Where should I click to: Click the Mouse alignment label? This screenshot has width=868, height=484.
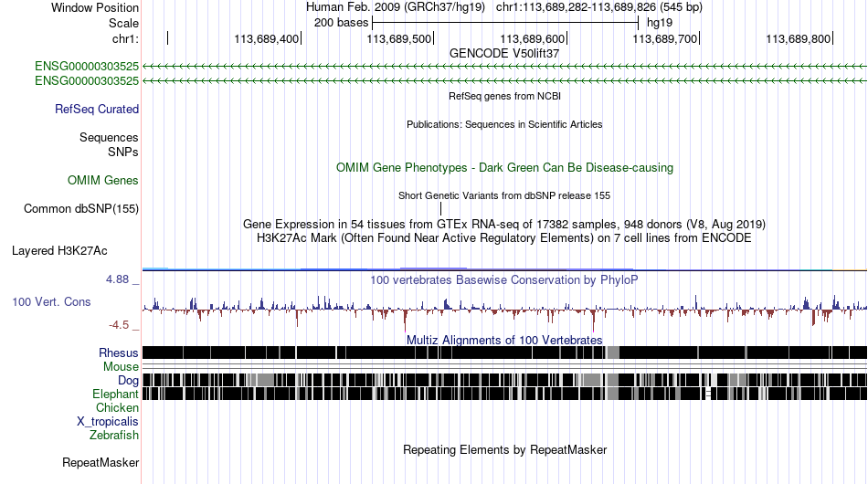(x=121, y=367)
